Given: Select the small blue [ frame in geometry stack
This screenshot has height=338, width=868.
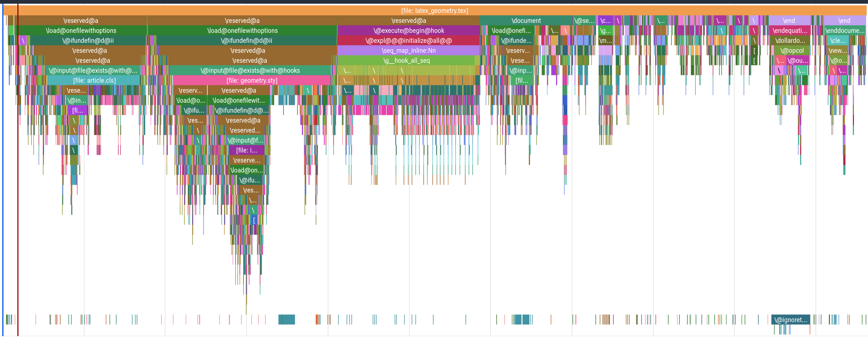Looking at the screenshot, I should point(254,220).
